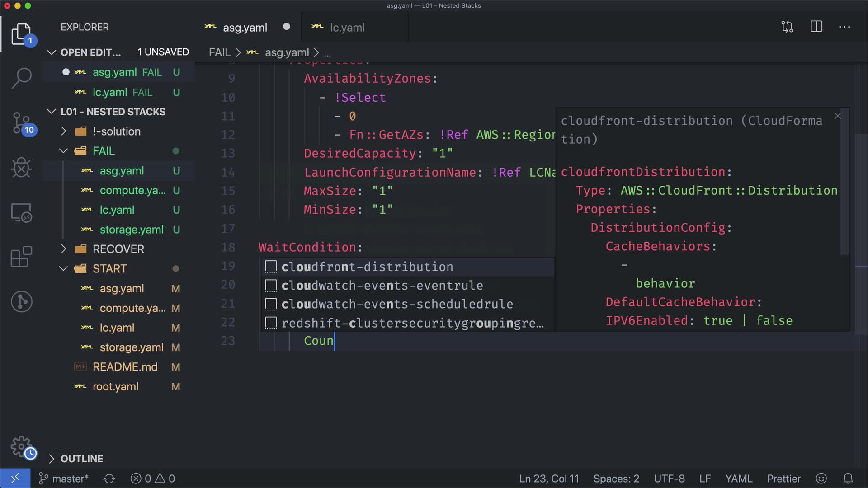The height and width of the screenshot is (488, 868).
Task: Open the Search view in activity bar
Action: click(x=21, y=78)
